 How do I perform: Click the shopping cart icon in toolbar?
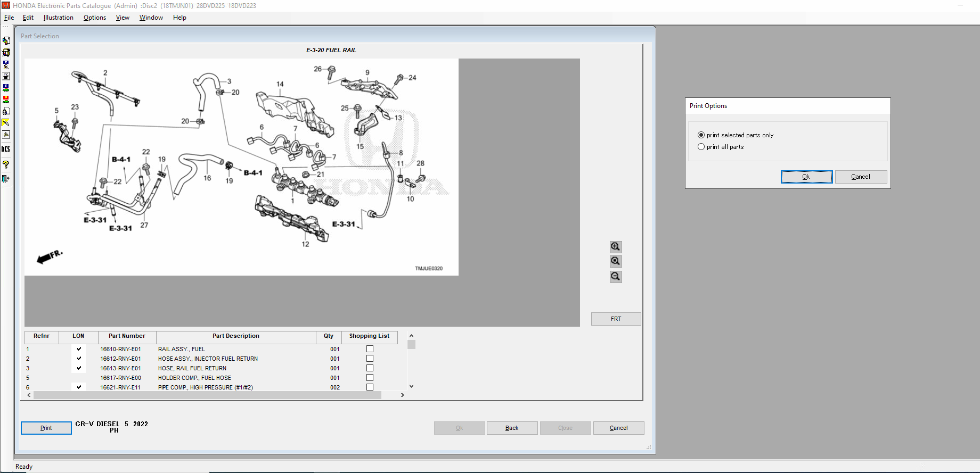(x=6, y=53)
